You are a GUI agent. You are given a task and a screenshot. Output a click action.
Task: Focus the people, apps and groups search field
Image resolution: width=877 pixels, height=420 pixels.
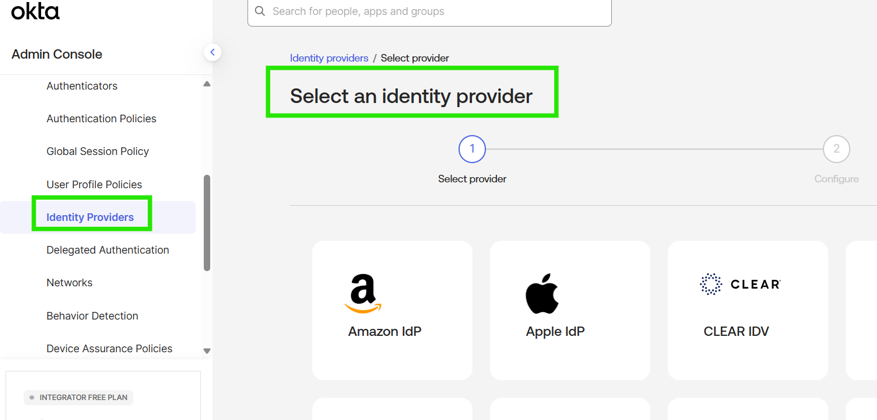pyautogui.click(x=435, y=12)
